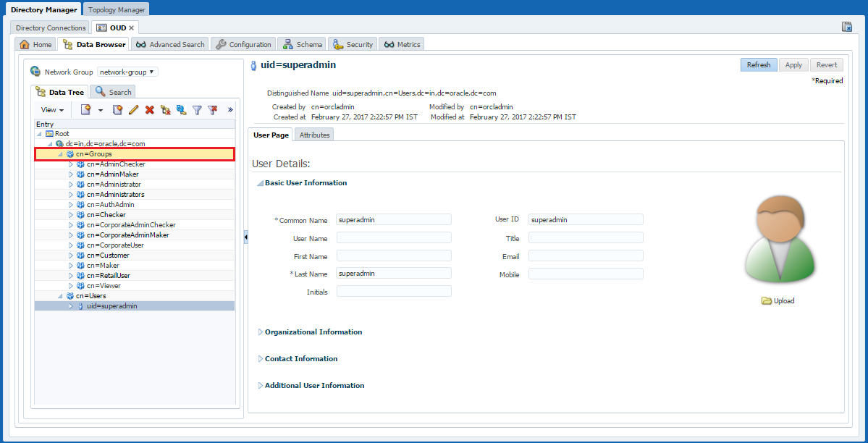Click the create like (duplicate entry) icon
The height and width of the screenshot is (443, 868).
[x=117, y=109]
